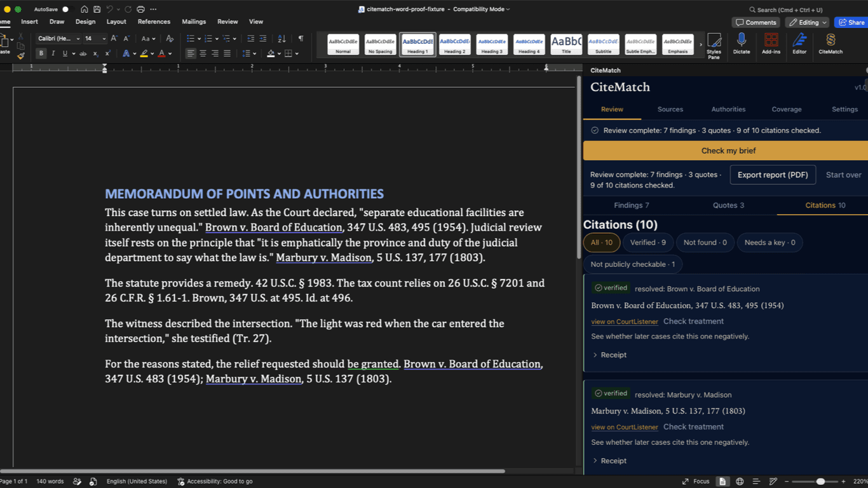Image resolution: width=868 pixels, height=488 pixels.
Task: Center align the text
Action: click(x=203, y=53)
